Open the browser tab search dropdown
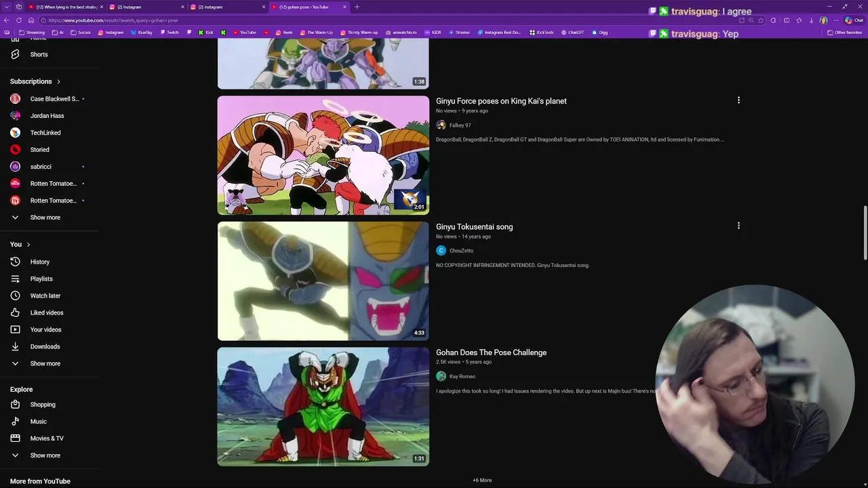This screenshot has height=488, width=868. click(7, 7)
